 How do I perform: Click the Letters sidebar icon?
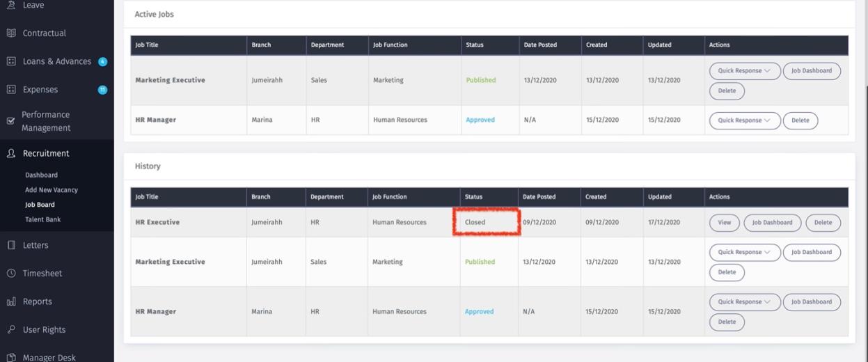(x=11, y=245)
